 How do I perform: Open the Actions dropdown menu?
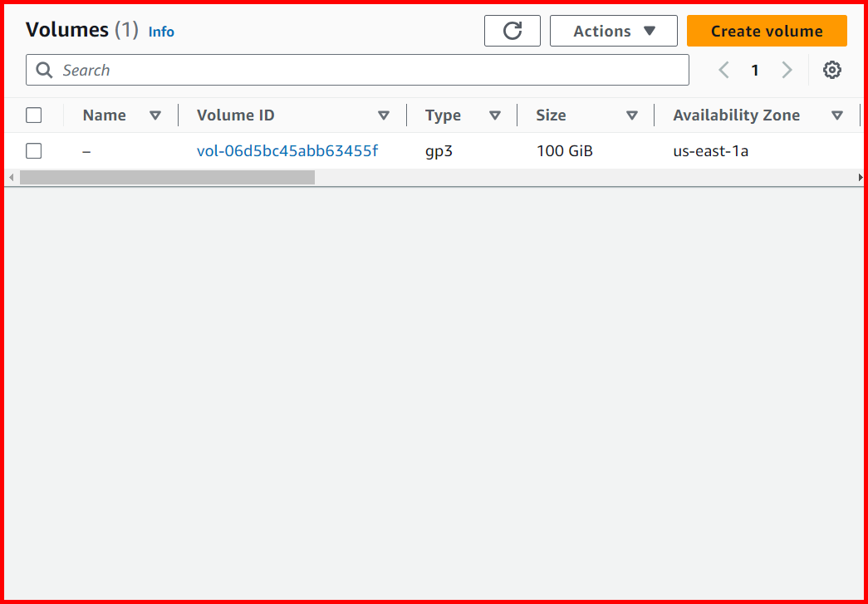click(613, 31)
